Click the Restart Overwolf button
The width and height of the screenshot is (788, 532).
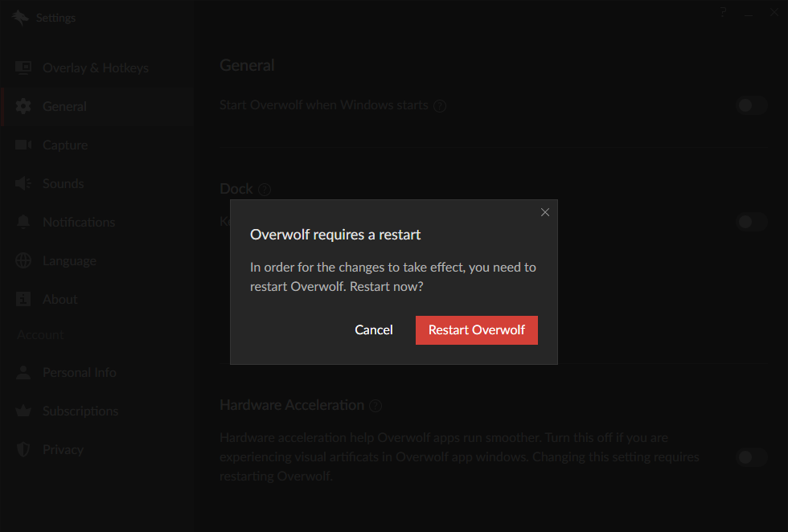(476, 330)
